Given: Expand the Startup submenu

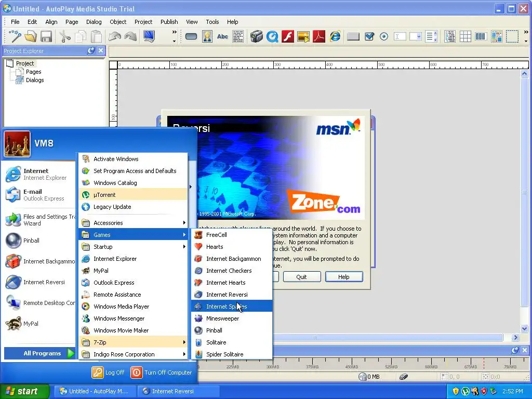Looking at the screenshot, I should tap(134, 247).
